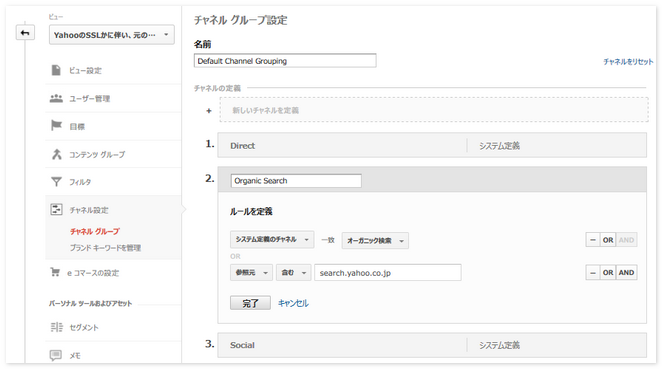Screen dimensions: 662x369
Task: Open e コマースの設定 menu item
Action: [x=93, y=273]
